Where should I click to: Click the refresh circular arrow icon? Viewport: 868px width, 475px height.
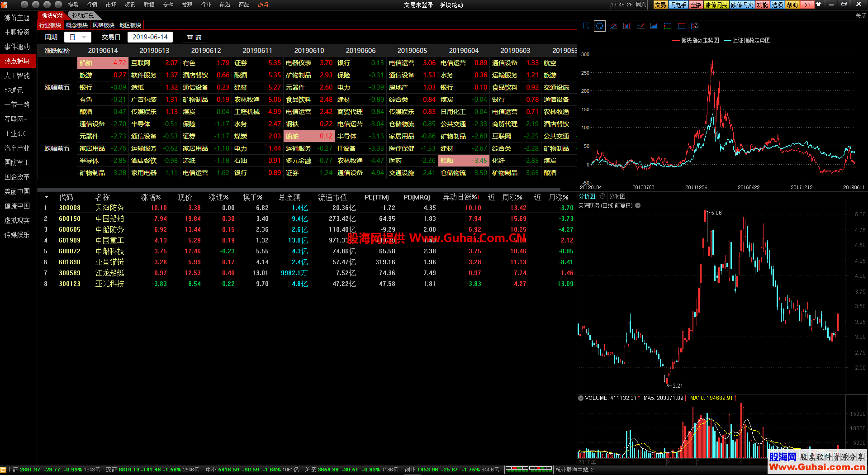click(x=600, y=26)
